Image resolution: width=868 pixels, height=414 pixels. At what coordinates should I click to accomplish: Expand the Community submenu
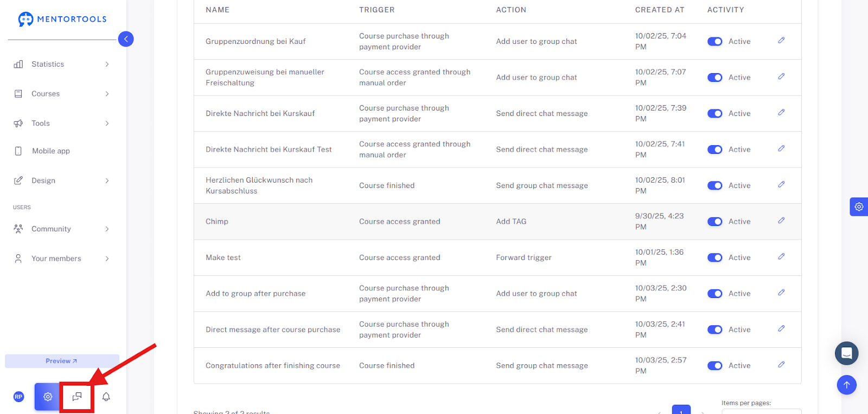pyautogui.click(x=62, y=229)
